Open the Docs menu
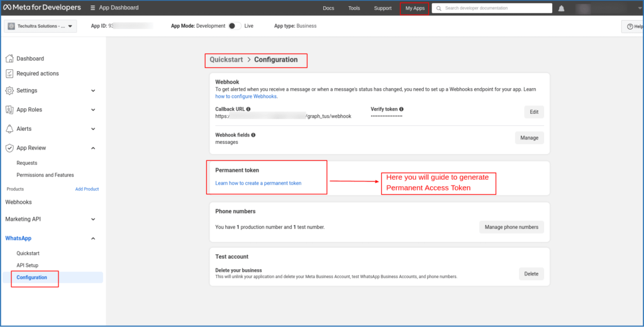 tap(328, 8)
